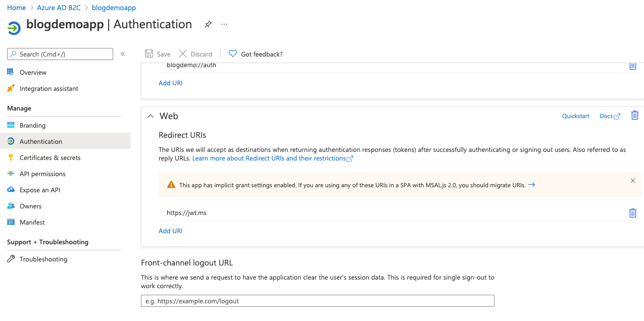Dismiss the implicit grant warning banner
644x321 pixels.
(632, 181)
